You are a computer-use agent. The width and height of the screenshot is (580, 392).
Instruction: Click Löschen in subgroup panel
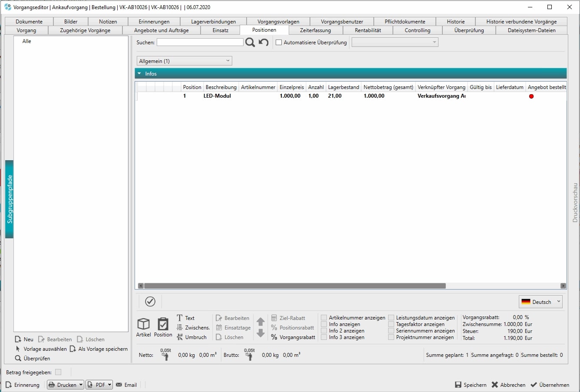click(91, 339)
